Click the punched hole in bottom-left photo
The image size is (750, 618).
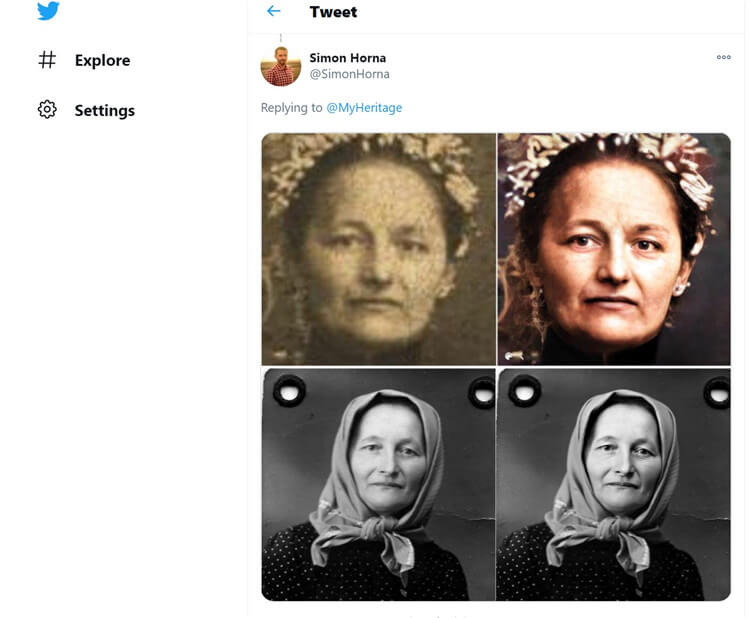[289, 390]
